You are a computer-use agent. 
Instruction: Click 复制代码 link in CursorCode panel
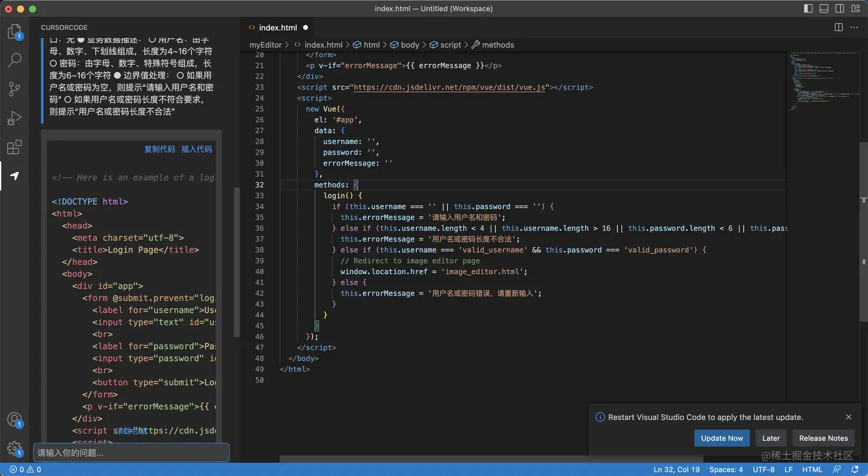point(160,149)
